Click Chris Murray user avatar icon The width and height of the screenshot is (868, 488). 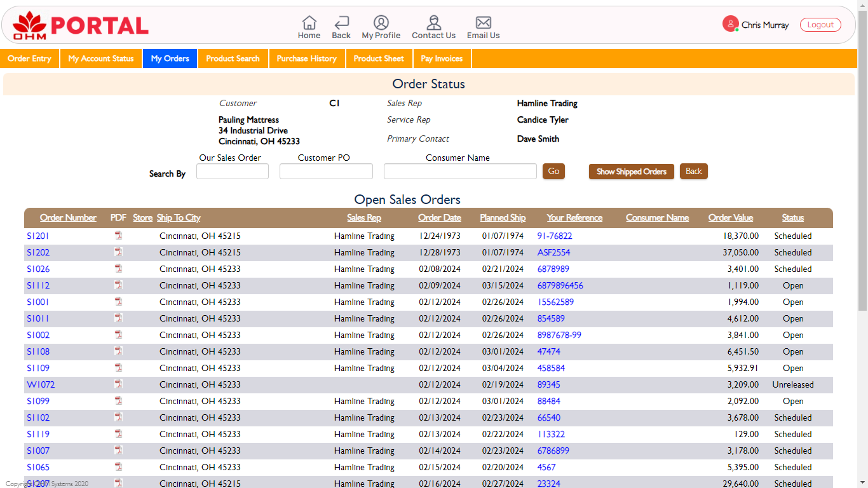point(730,24)
